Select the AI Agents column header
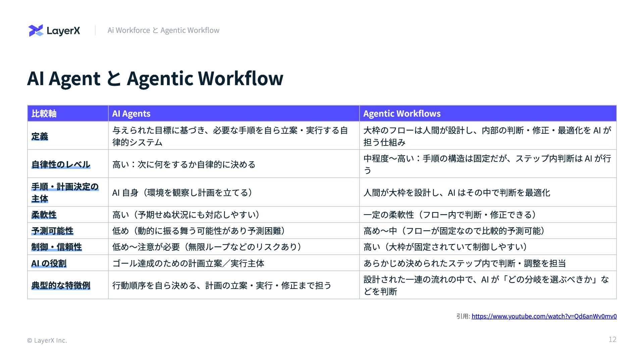Screen dimensions: 644x362 point(131,114)
